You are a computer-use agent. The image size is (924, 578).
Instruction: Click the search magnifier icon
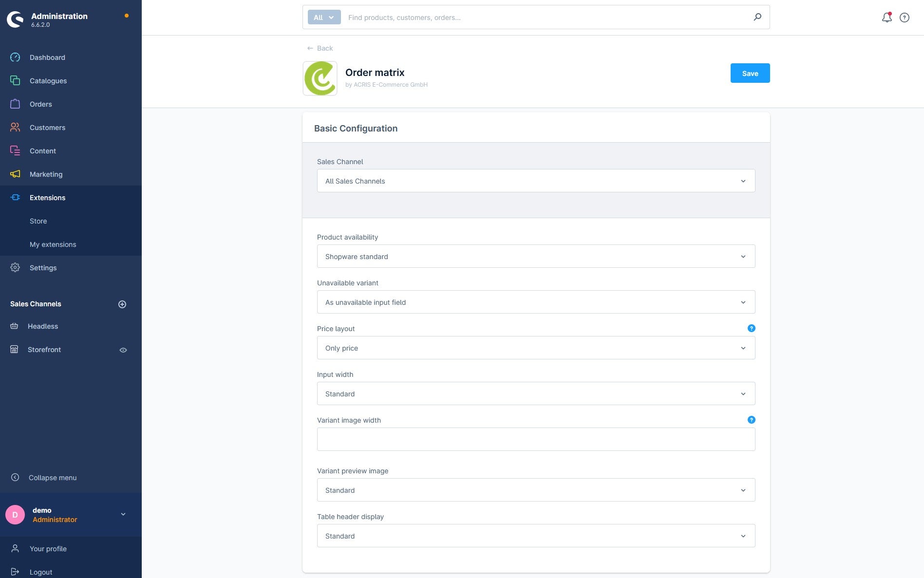click(x=757, y=17)
